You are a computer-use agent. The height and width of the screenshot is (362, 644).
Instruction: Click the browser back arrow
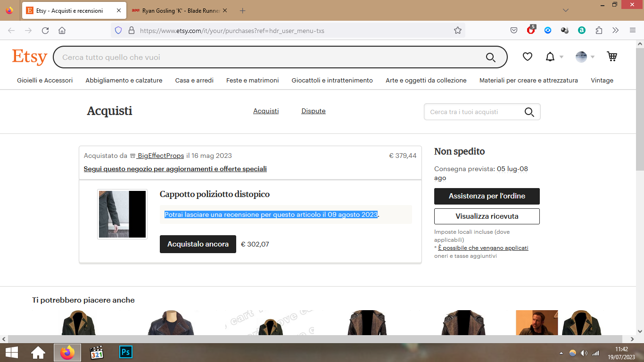11,31
